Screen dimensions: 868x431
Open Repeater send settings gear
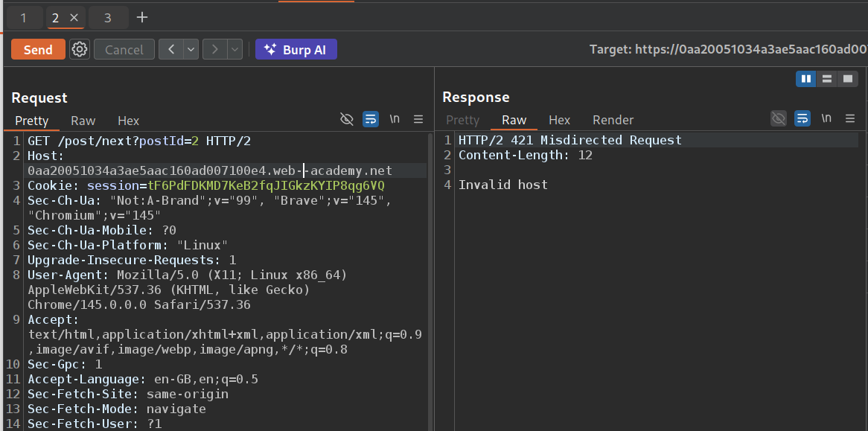click(x=80, y=50)
